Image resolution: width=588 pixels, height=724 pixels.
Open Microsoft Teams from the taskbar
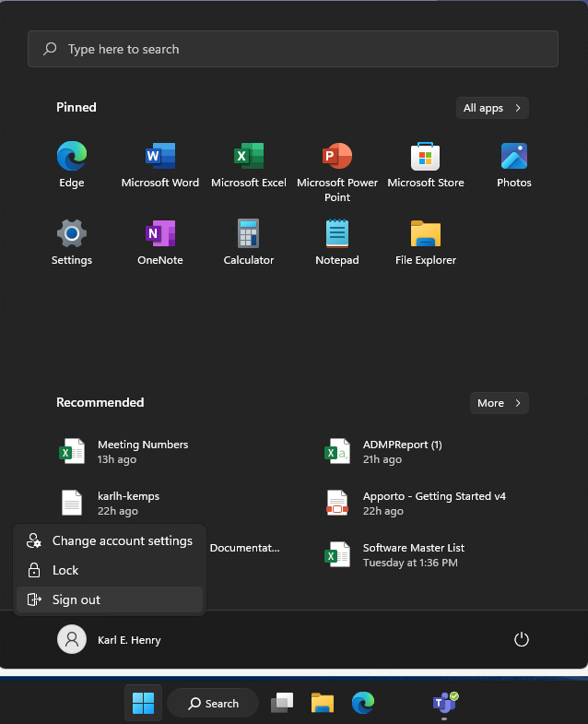point(444,703)
